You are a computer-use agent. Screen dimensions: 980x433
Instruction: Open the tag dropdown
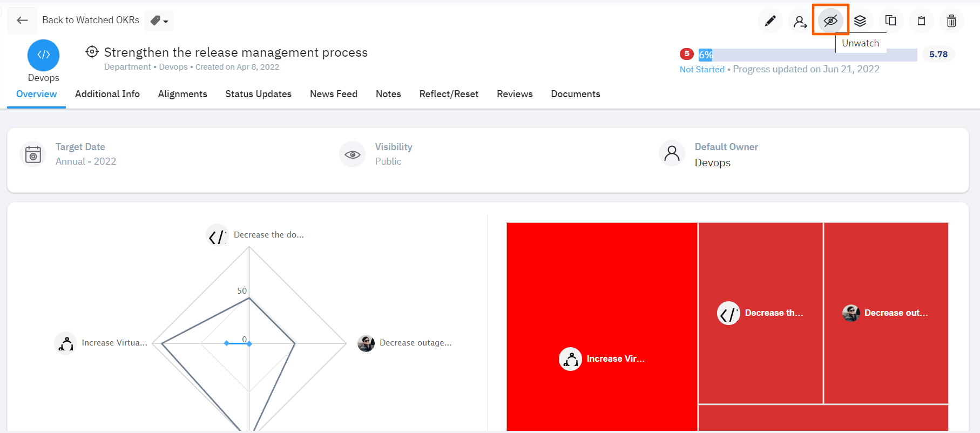(159, 21)
